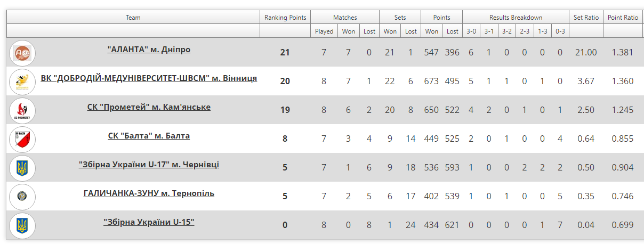Click the ДОБРОДІЙ-МЕДУНІВЕРСИТЕТ-ШВСМ team logo
Viewport: 644px width, 244px height.
tap(22, 82)
